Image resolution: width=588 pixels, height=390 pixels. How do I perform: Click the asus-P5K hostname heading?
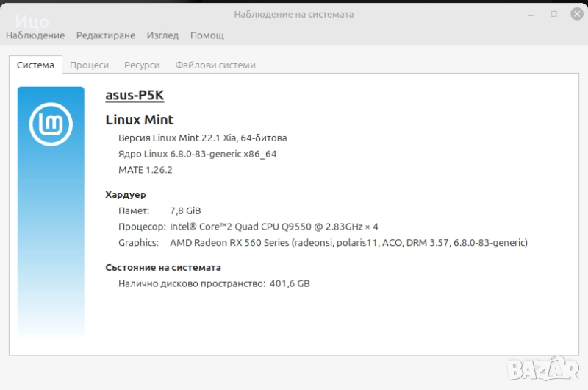[x=135, y=95]
